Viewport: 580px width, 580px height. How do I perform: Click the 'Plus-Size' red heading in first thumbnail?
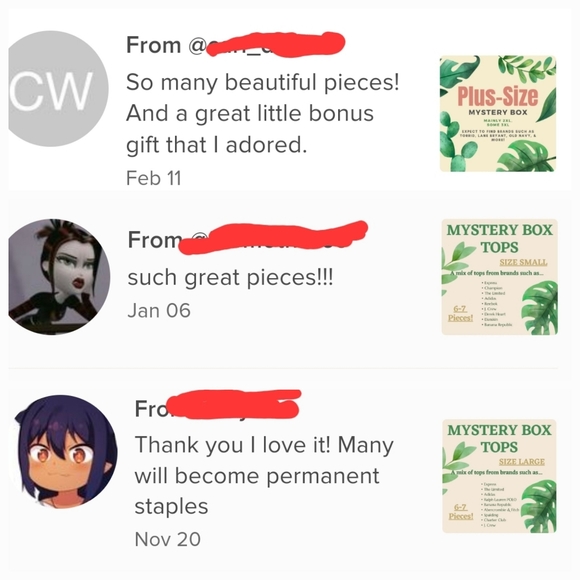click(498, 96)
